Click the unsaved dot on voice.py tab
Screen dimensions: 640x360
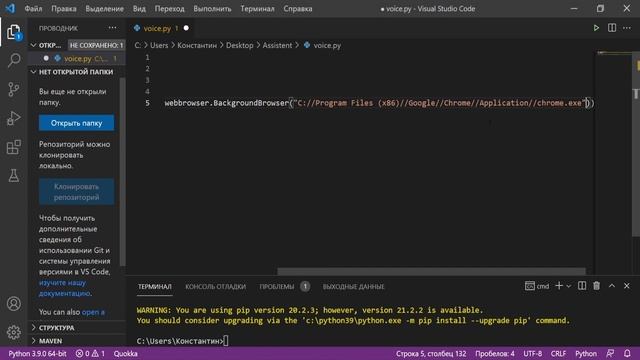coord(186,28)
